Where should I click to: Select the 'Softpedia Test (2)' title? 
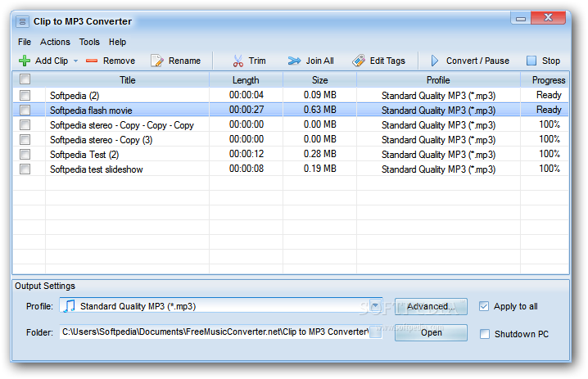(84, 155)
